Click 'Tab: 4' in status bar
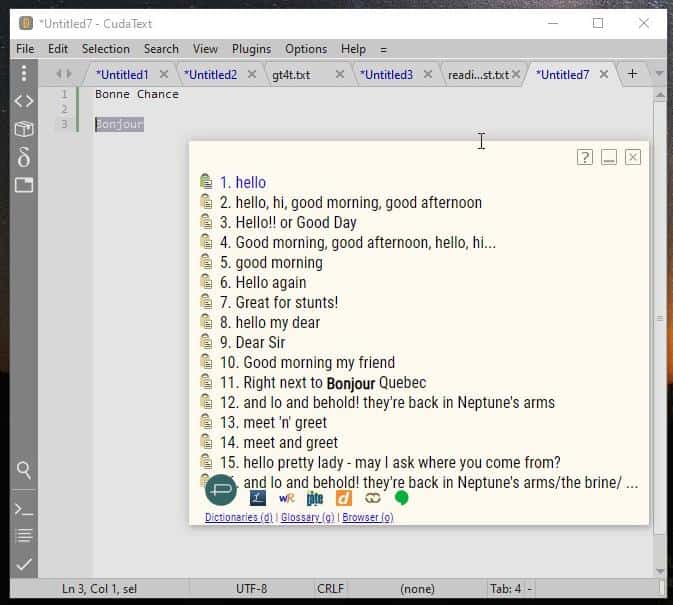This screenshot has height=605, width=673. click(x=506, y=589)
